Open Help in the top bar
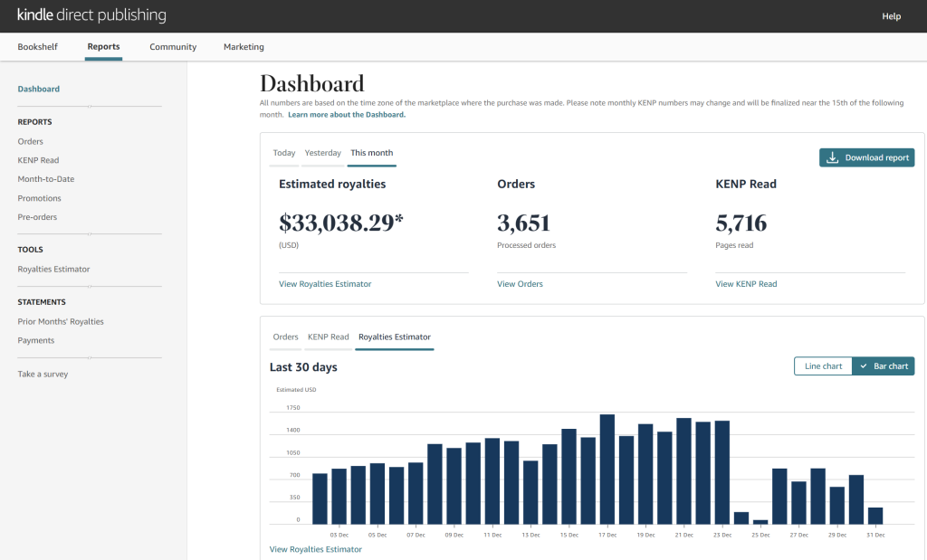The width and height of the screenshot is (927, 560). point(891,16)
